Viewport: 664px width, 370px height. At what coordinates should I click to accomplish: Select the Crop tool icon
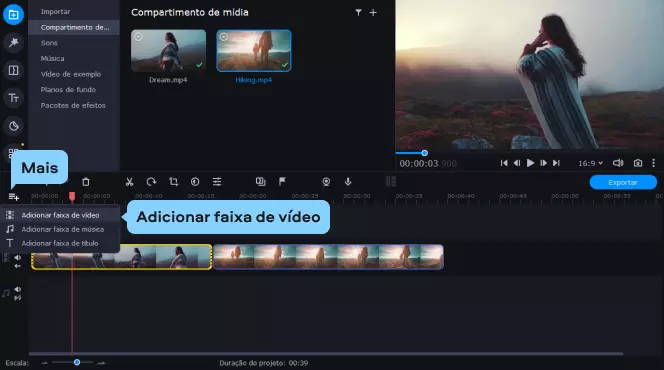(x=173, y=182)
